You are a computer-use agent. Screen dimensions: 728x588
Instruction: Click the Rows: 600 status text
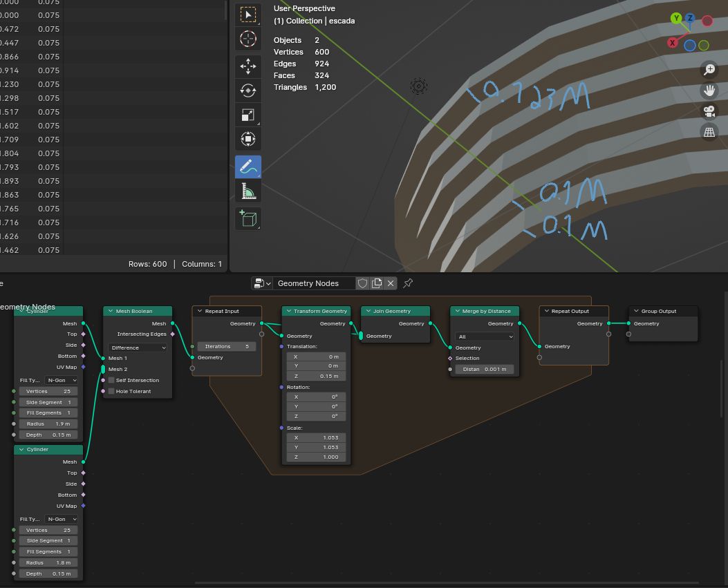point(148,264)
